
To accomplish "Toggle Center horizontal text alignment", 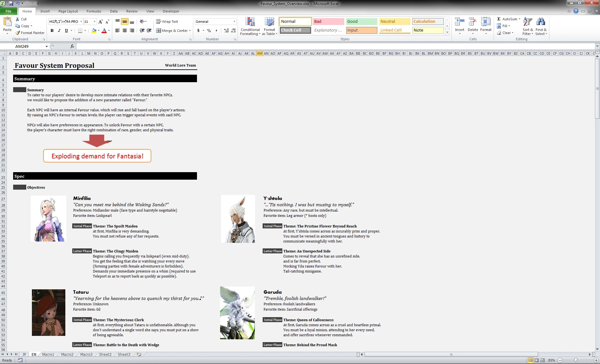I will click(x=125, y=31).
